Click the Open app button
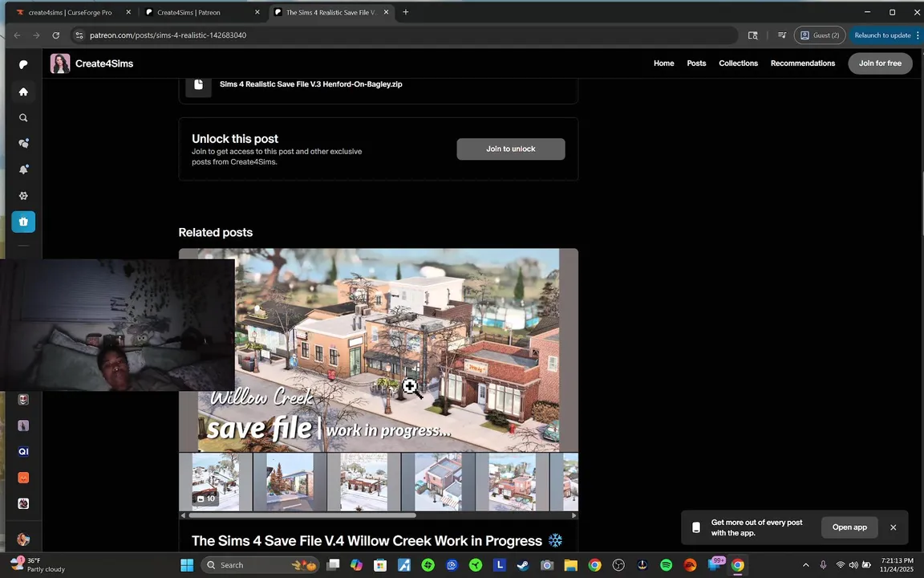Viewport: 924px width, 578px height. (x=849, y=527)
